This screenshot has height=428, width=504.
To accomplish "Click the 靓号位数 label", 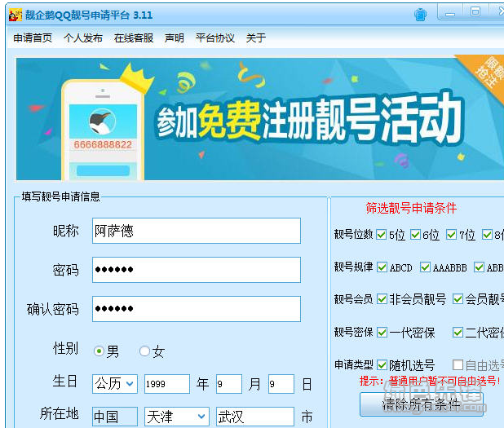I will point(354,234).
